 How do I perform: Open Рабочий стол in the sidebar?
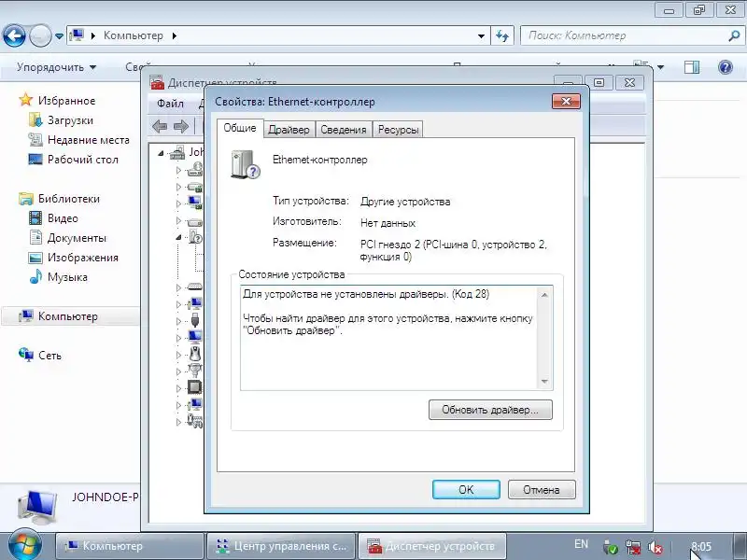82,160
